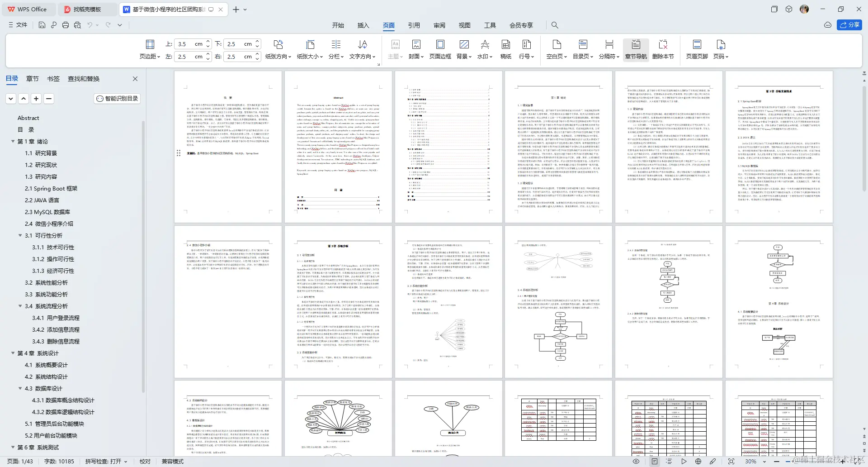
Task: Click the Redo arrow icon
Action: pyautogui.click(x=108, y=25)
